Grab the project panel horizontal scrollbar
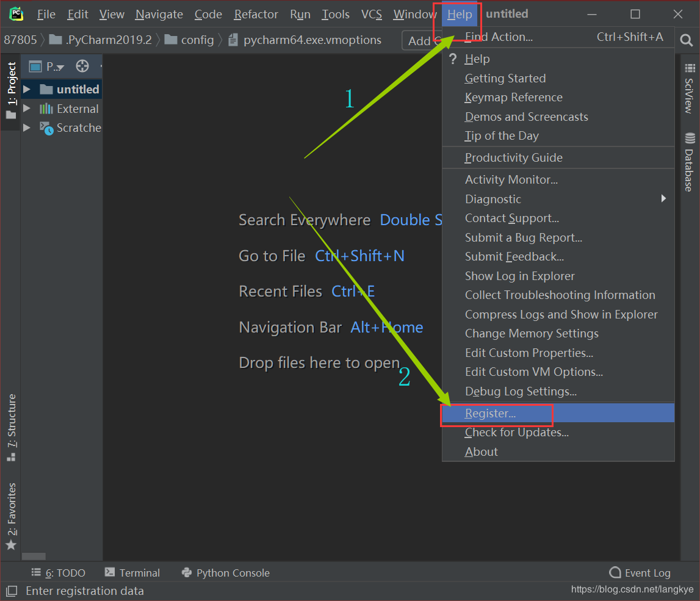700x601 pixels. click(x=34, y=556)
